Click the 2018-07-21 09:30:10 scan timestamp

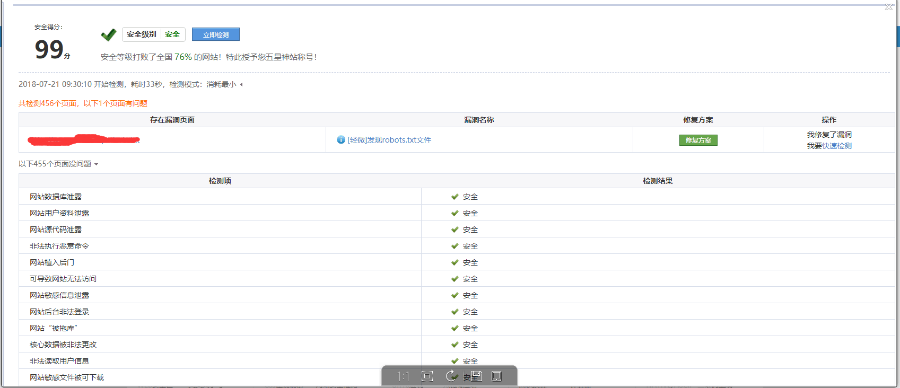56,85
